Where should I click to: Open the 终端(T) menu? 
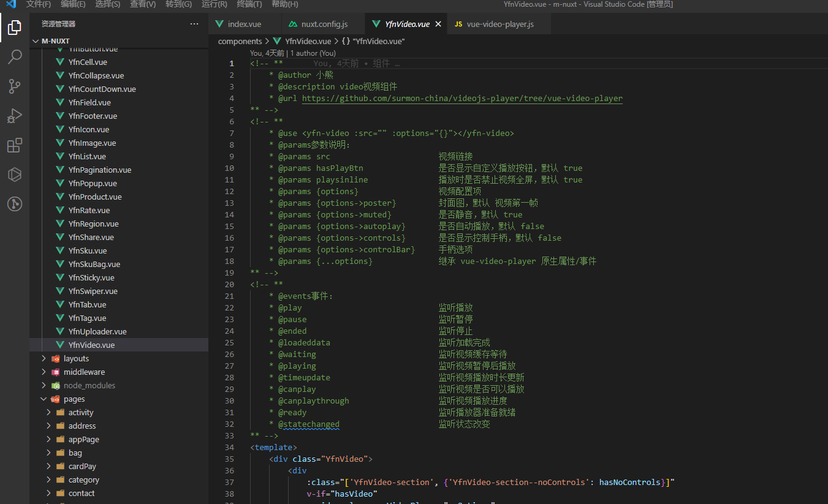[x=249, y=4]
